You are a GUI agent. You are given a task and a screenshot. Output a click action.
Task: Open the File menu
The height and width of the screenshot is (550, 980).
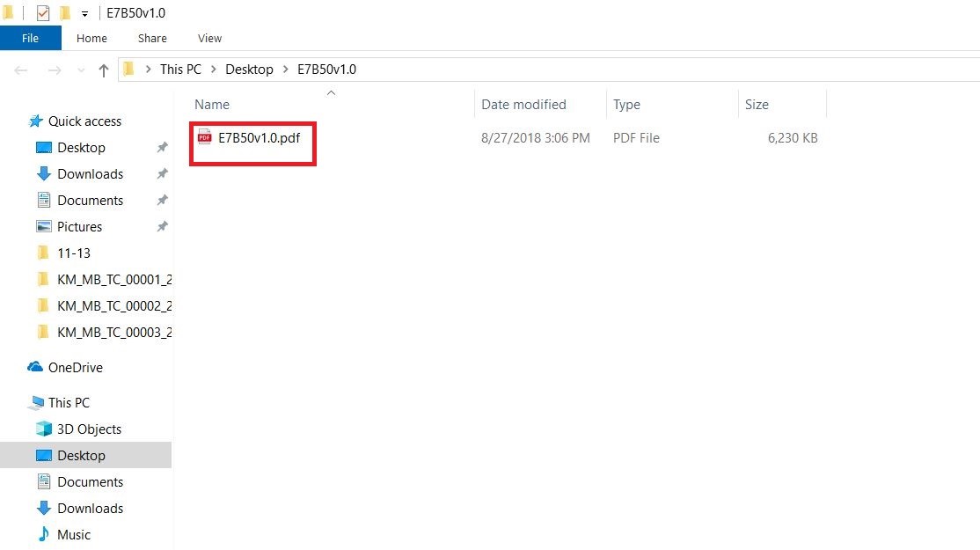pyautogui.click(x=30, y=38)
